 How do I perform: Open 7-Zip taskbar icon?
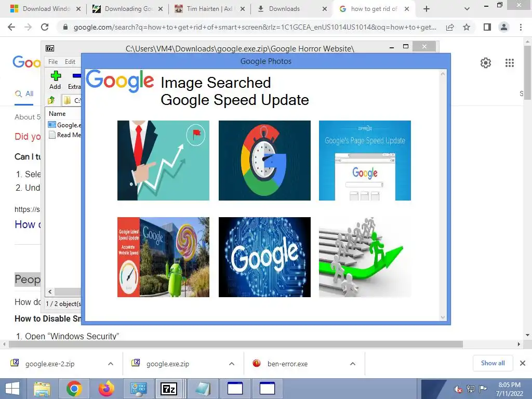tap(169, 389)
